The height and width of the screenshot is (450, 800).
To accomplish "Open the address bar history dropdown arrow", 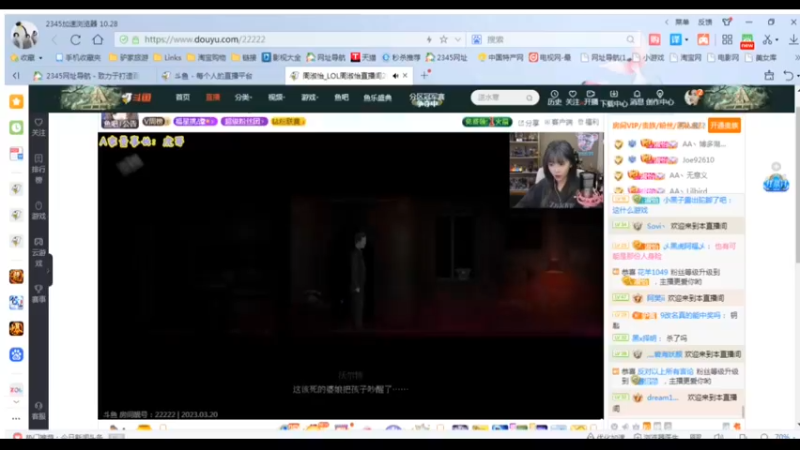I will [458, 39].
